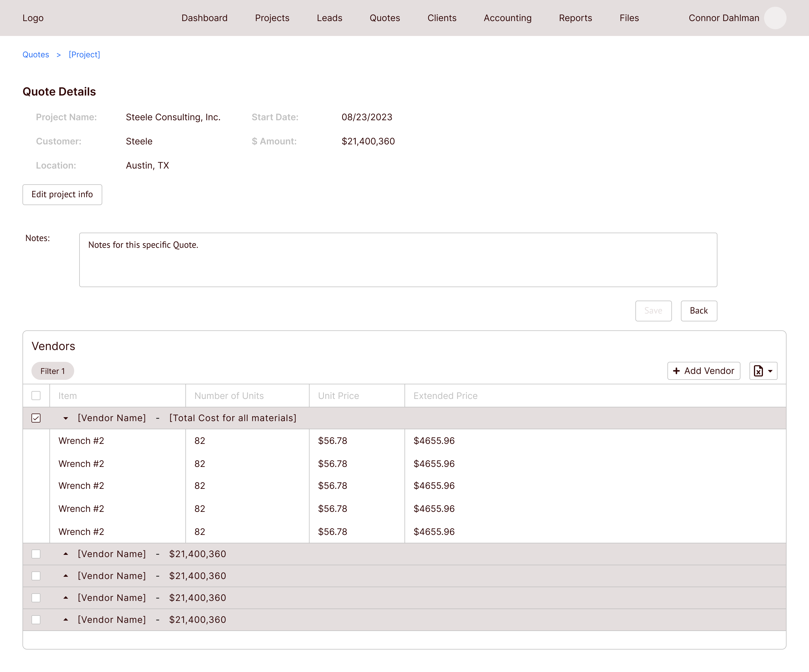This screenshot has height=672, width=809.
Task: Click the Quotes breadcrumb link
Action: (35, 54)
